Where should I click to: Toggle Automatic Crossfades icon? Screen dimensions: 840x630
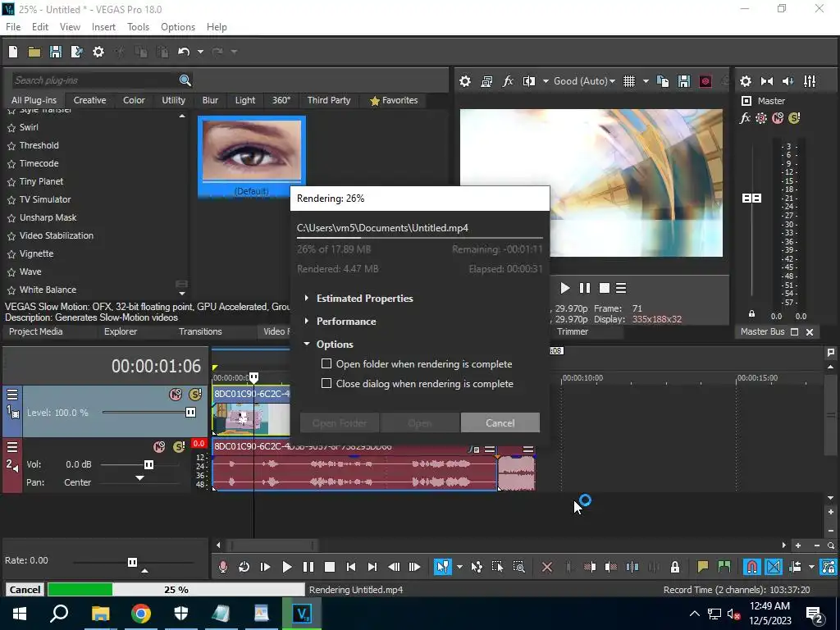tap(774, 567)
